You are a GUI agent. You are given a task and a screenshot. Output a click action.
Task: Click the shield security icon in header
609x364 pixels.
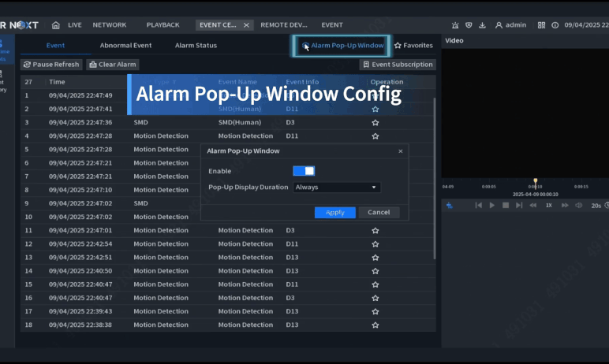pyautogui.click(x=469, y=25)
